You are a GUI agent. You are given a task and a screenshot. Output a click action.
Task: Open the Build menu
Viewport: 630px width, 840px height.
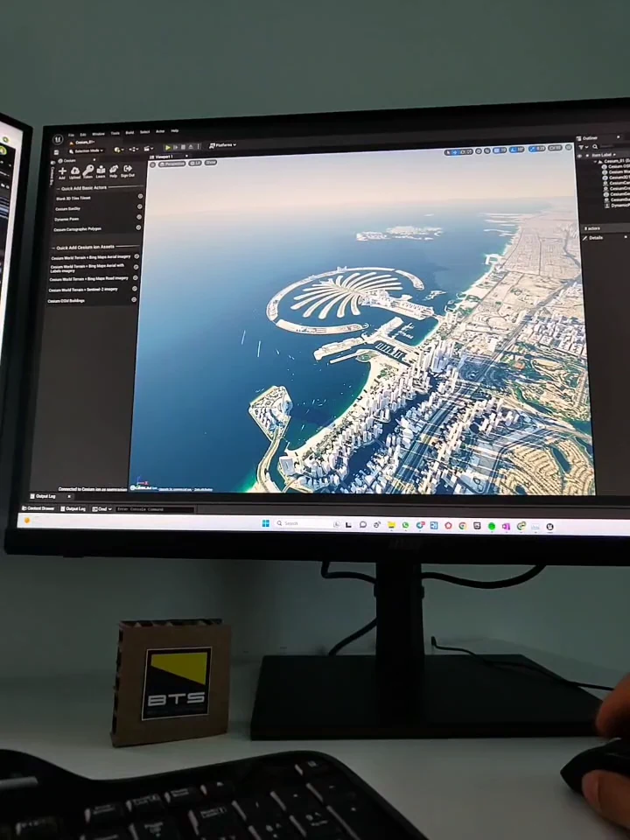129,132
